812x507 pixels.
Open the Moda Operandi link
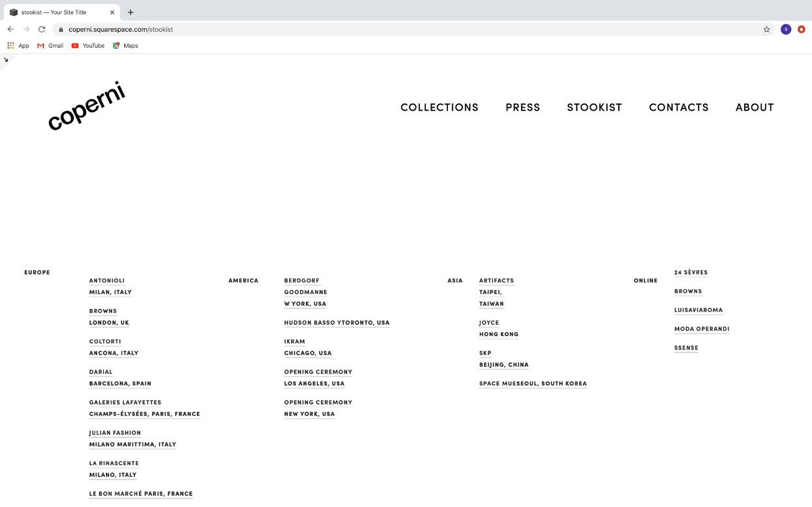702,330
